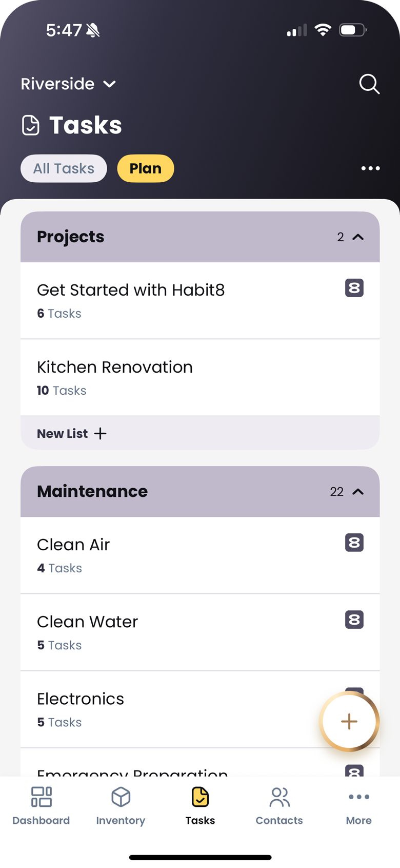Go to the Inventory tab

pyautogui.click(x=121, y=805)
